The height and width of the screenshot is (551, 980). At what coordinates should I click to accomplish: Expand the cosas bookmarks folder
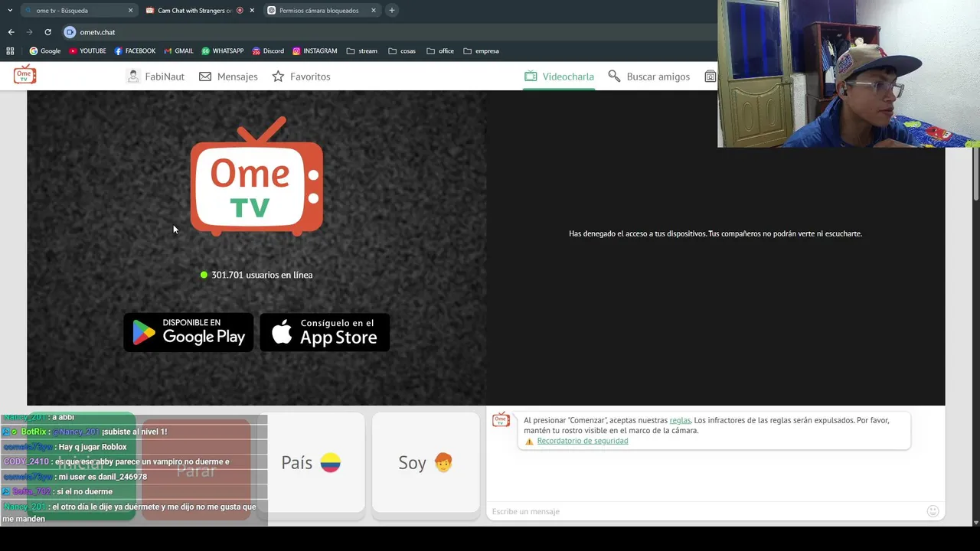(x=402, y=51)
